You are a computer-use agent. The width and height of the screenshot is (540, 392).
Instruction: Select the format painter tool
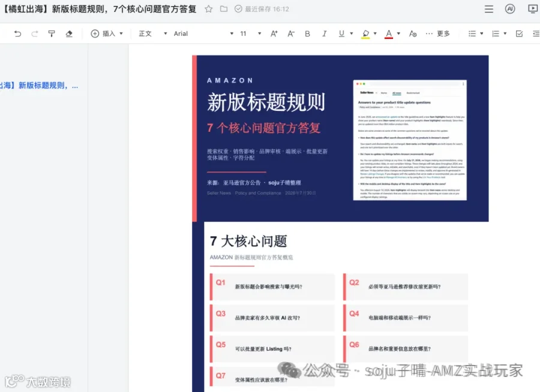[x=52, y=34]
